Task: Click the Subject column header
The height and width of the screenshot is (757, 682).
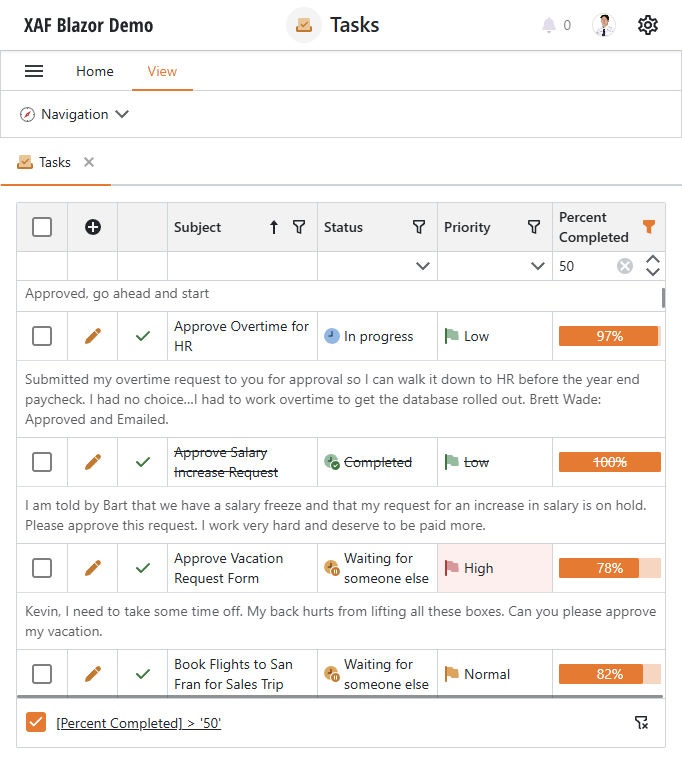Action: [197, 227]
